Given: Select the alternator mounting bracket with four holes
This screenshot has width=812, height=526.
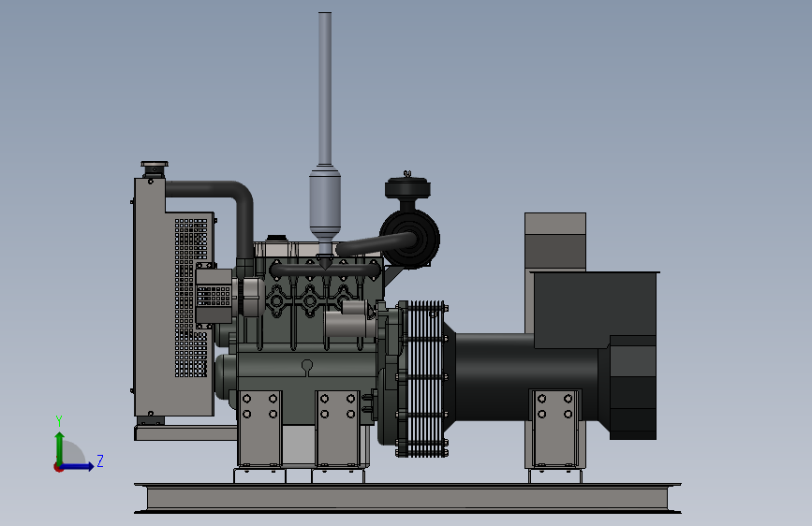Looking at the screenshot, I should tap(555, 429).
